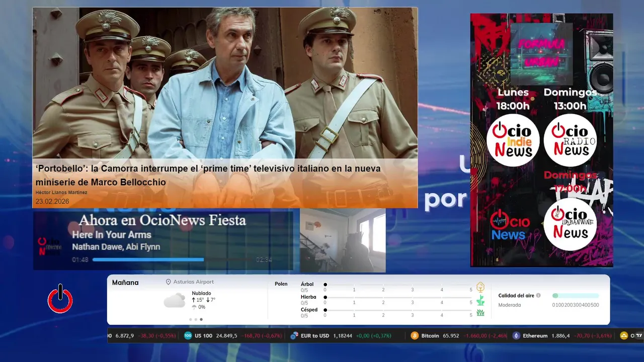Viewport: 644px width, 362px height.
Task: Select the active dark weather carousel dot
Action: (201, 319)
